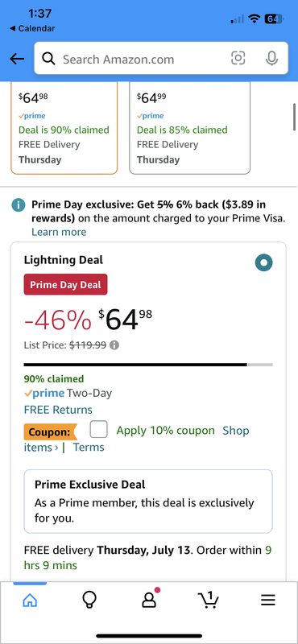Open the hamburger menu icon
The height and width of the screenshot is (644, 298).
(x=268, y=601)
